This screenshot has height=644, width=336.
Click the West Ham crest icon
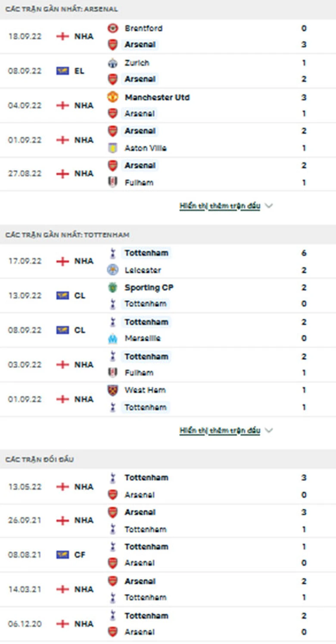pyautogui.click(x=112, y=390)
